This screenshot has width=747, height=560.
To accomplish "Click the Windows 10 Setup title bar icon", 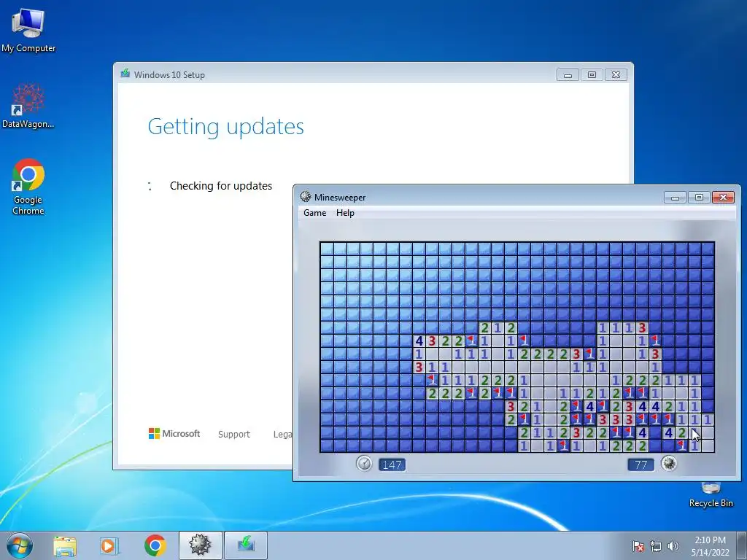I will click(x=125, y=74).
